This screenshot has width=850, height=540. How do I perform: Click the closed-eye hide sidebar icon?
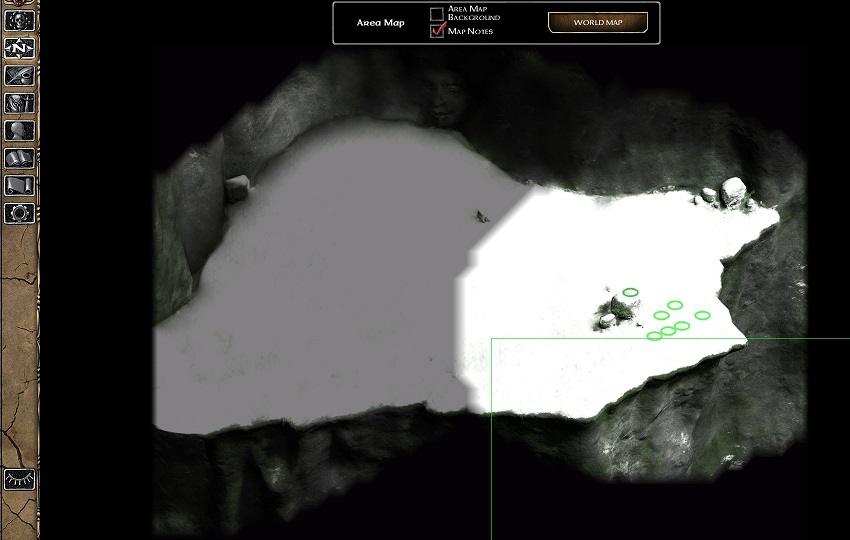(x=20, y=480)
